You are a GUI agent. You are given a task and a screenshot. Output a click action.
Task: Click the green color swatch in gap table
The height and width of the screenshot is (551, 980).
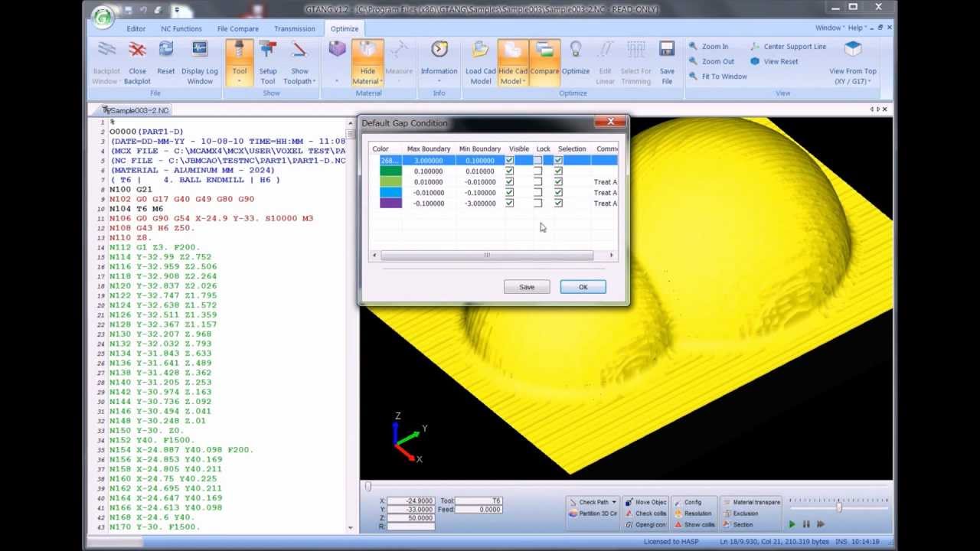[390, 171]
